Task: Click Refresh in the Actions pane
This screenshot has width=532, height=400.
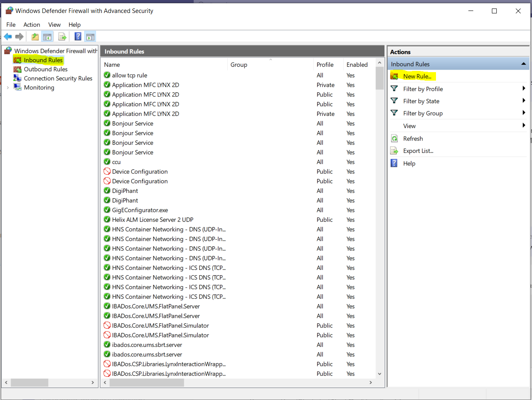Action: (x=413, y=139)
